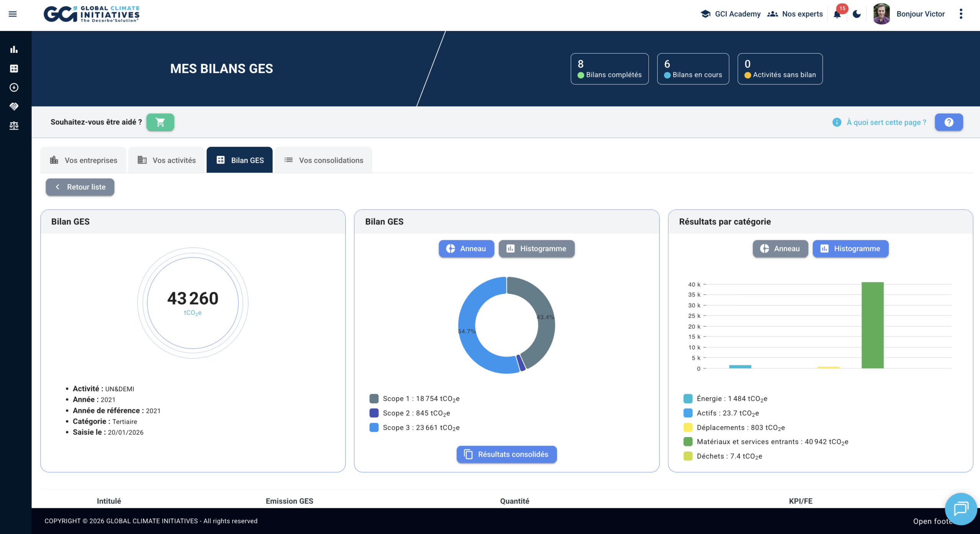Open the three-dot user menu
The height and width of the screenshot is (534, 980).
pos(961,14)
